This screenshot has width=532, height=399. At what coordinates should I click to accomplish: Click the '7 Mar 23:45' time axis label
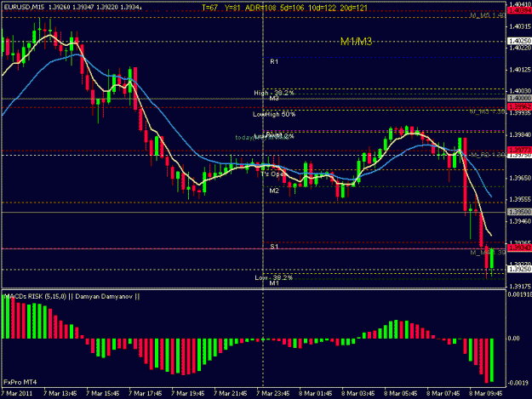click(273, 394)
